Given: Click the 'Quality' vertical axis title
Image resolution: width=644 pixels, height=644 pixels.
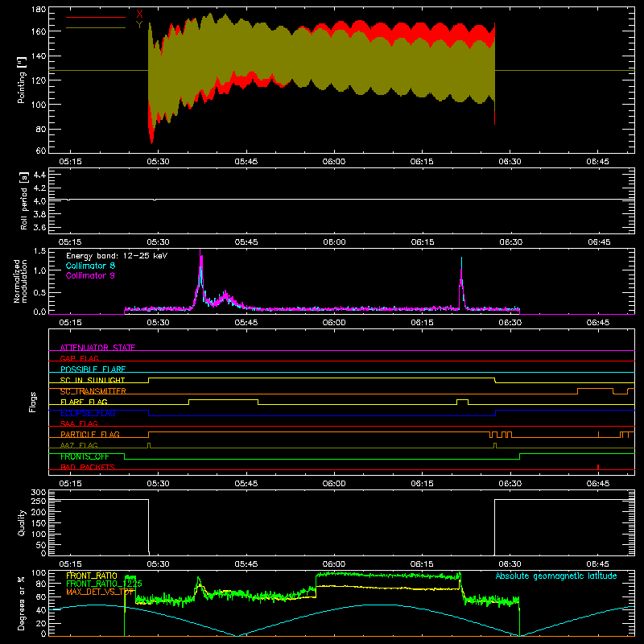Looking at the screenshot, I should click(x=21, y=522).
